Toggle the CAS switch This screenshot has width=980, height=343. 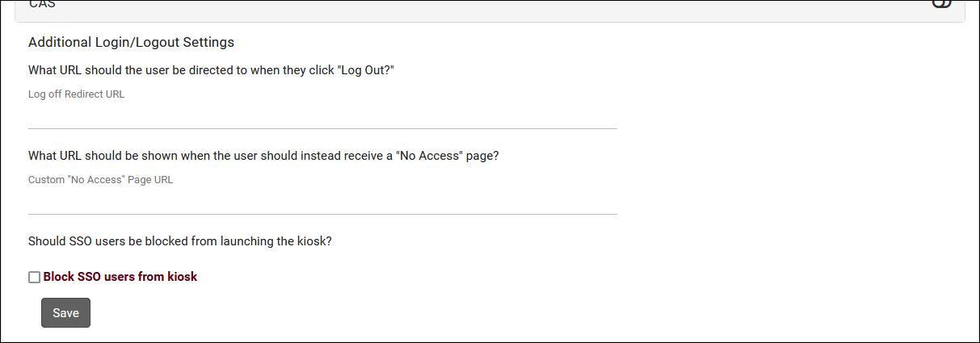pyautogui.click(x=941, y=4)
